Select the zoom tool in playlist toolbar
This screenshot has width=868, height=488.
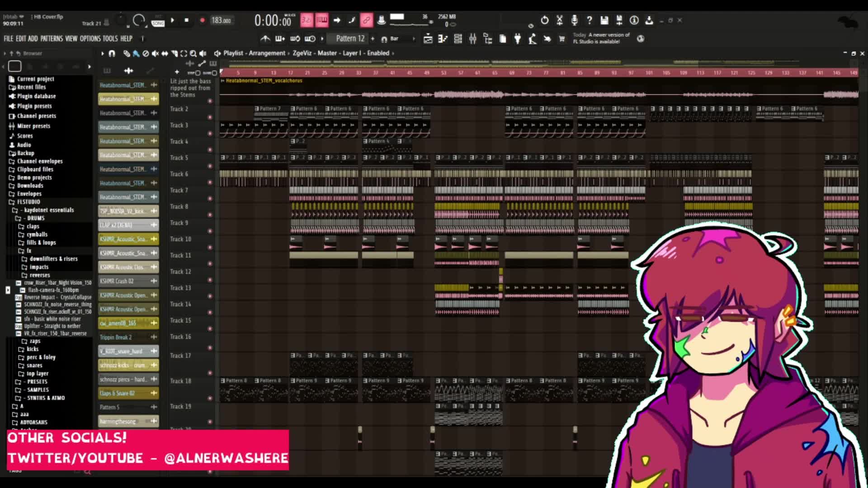(x=193, y=53)
